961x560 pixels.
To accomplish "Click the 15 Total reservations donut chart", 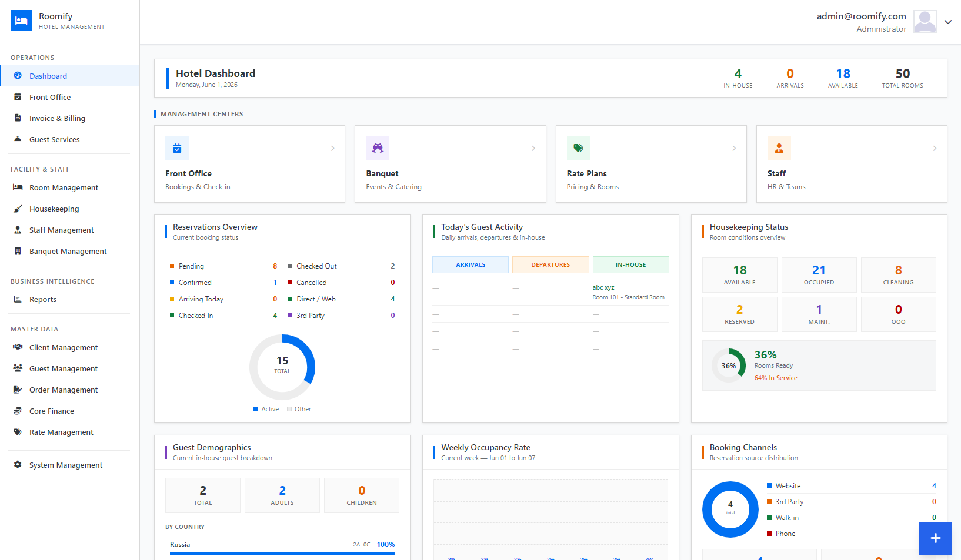I will (282, 367).
